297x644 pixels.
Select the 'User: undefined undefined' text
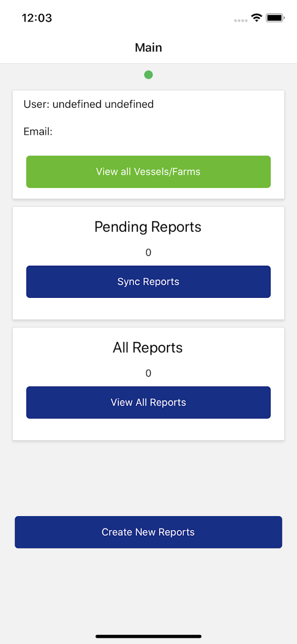point(88,104)
